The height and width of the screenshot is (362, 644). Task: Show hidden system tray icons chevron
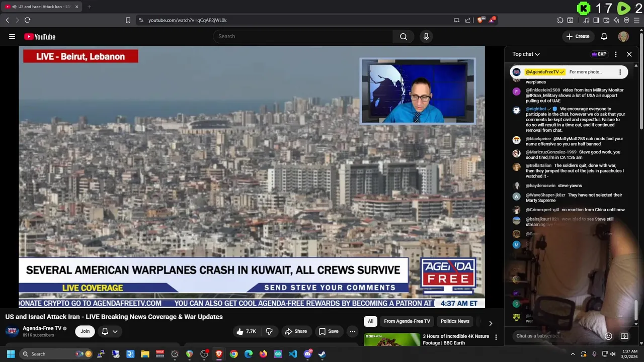click(573, 354)
